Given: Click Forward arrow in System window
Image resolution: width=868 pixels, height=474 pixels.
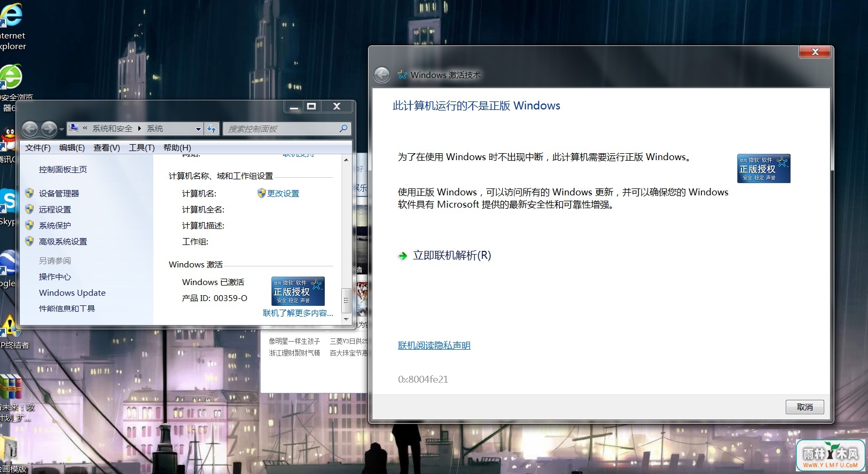Looking at the screenshot, I should point(49,129).
